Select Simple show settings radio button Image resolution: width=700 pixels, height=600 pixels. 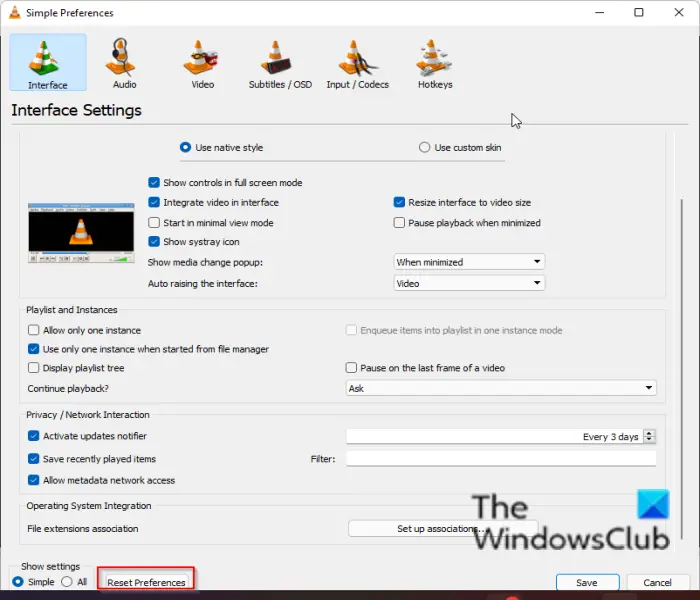18,582
